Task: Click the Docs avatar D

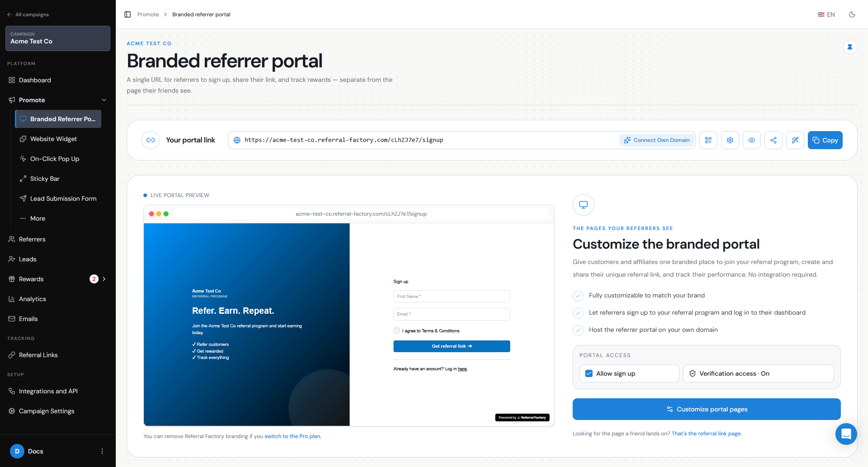Action: pos(17,451)
